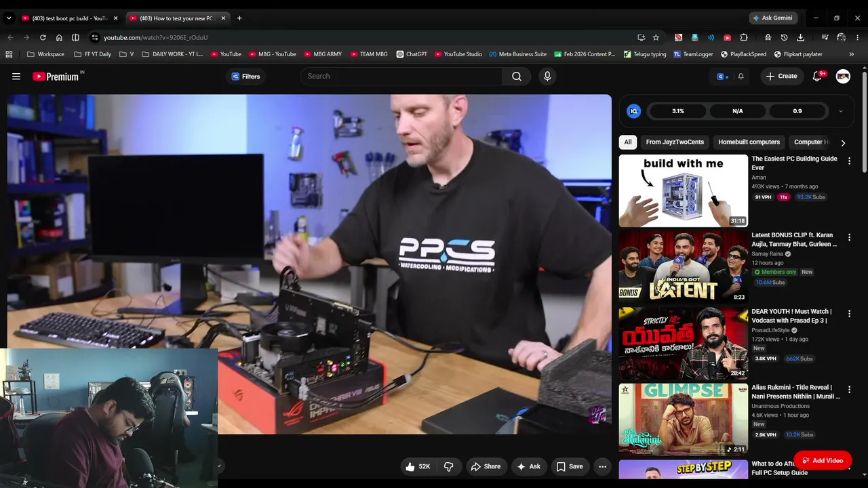Click the vidIQ Filters button
This screenshot has height=488, width=868.
coord(245,77)
